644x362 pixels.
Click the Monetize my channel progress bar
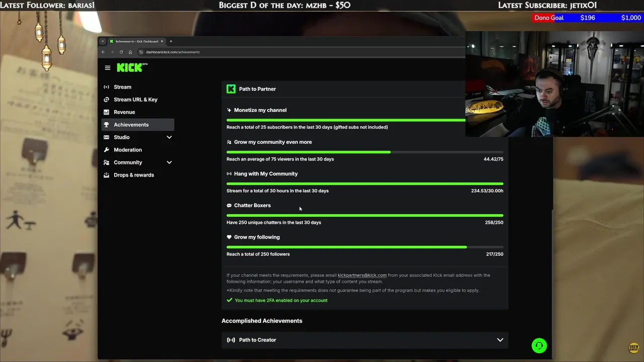click(346, 120)
